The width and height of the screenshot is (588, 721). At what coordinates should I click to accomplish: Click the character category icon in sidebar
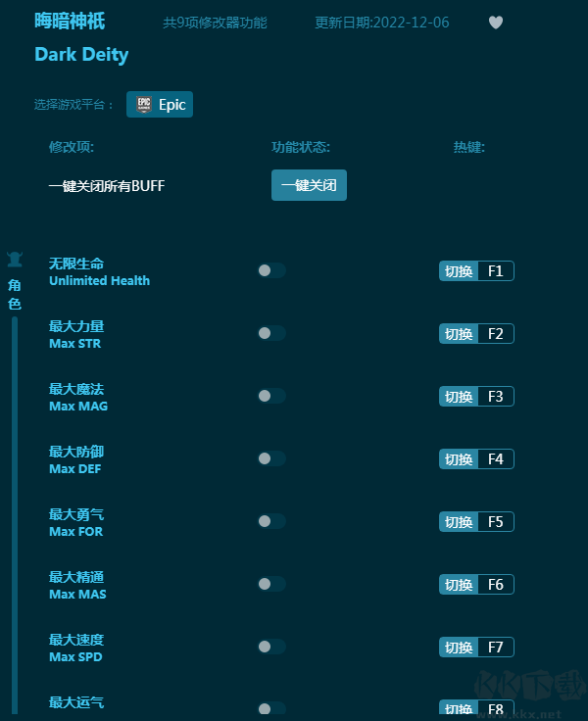[15, 260]
